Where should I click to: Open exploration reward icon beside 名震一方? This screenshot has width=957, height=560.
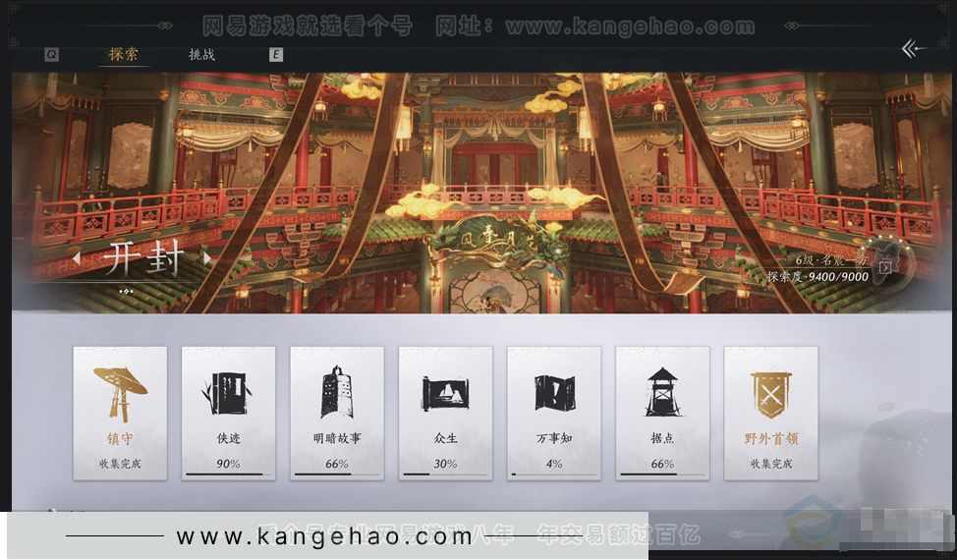click(885, 267)
